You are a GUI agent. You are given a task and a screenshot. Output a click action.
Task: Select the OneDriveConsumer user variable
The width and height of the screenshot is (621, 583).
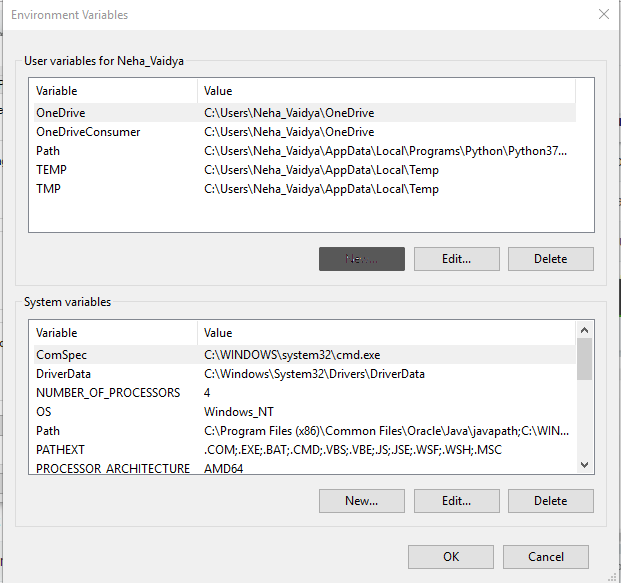click(88, 132)
